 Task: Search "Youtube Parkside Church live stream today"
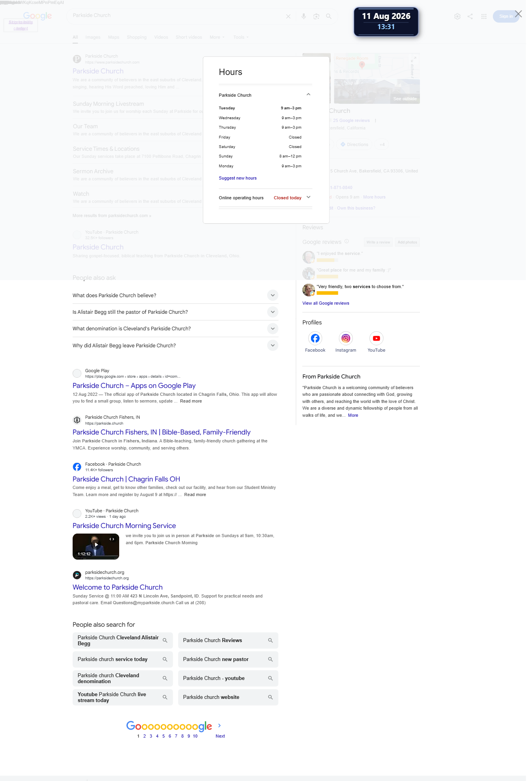[x=123, y=697]
